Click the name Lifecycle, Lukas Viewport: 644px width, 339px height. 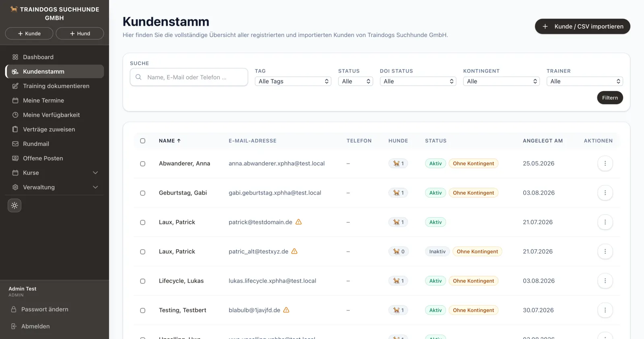click(181, 281)
